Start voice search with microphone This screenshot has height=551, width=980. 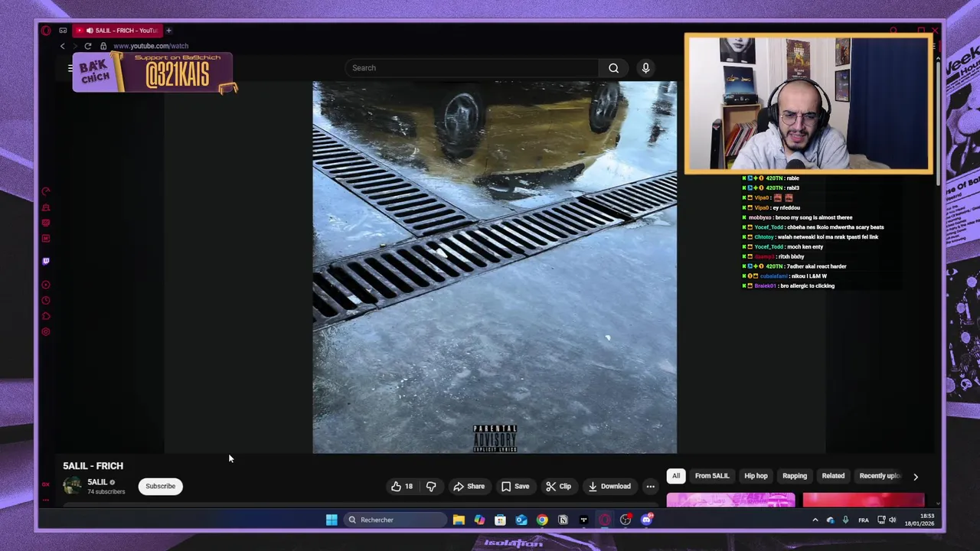pos(645,68)
